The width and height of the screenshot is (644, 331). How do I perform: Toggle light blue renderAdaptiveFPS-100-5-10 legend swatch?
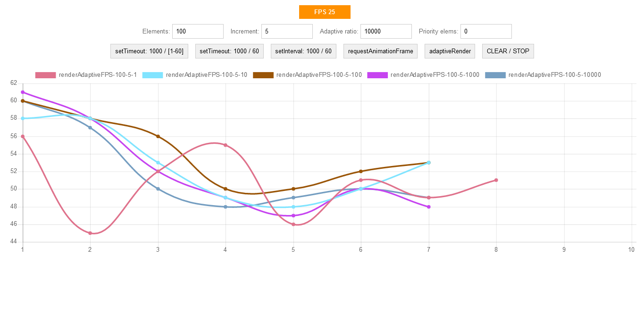153,75
